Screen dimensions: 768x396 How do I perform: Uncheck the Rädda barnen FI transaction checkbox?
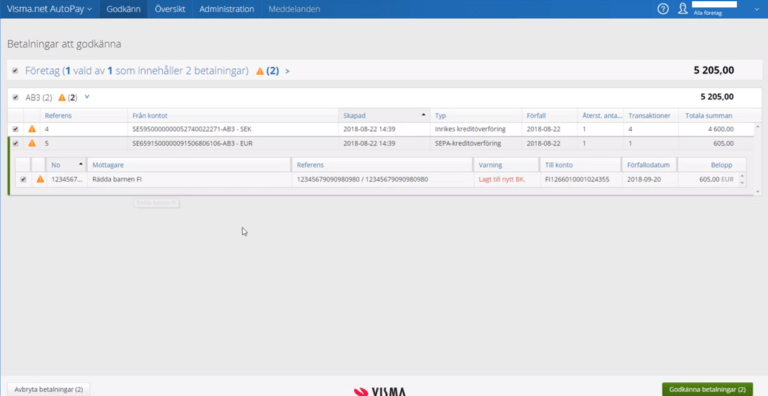23,179
